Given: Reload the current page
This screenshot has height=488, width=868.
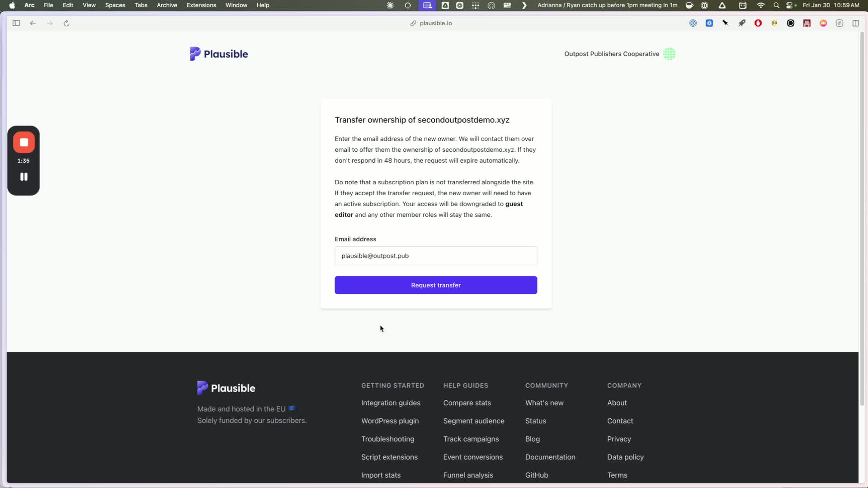Looking at the screenshot, I should 66,23.
